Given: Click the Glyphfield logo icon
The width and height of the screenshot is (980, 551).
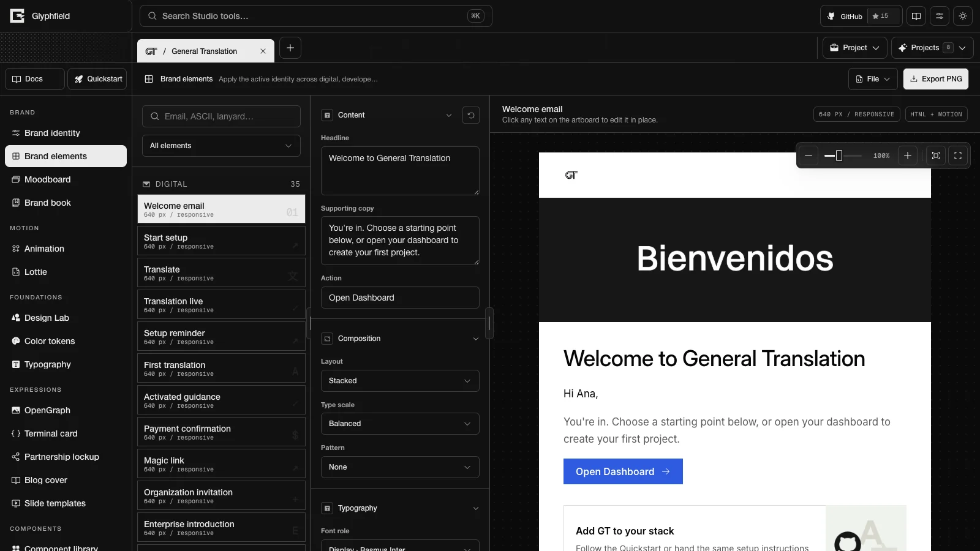Looking at the screenshot, I should coord(17,16).
